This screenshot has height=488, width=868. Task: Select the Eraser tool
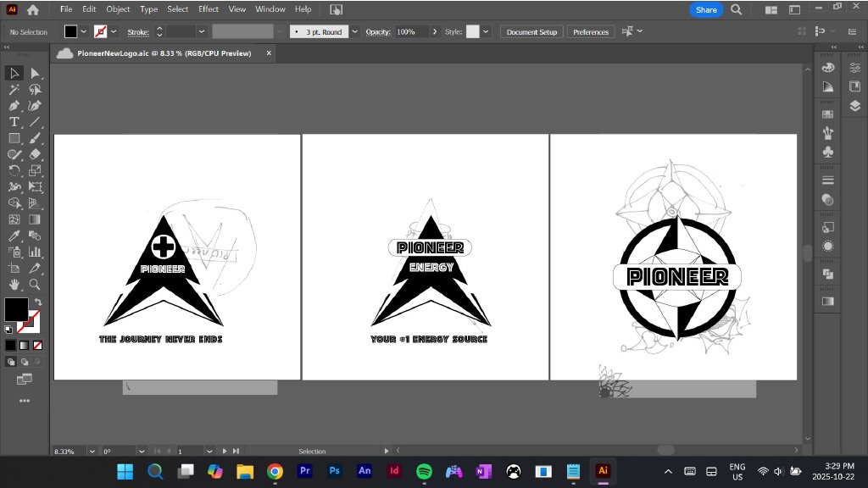tap(35, 154)
